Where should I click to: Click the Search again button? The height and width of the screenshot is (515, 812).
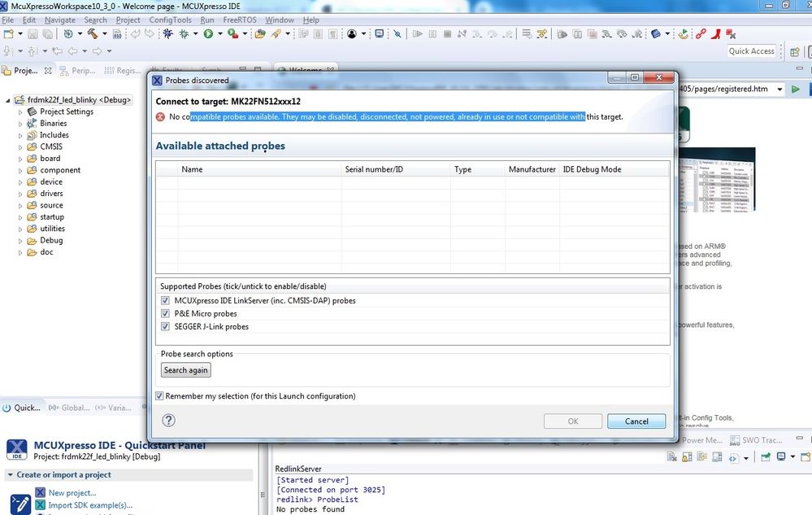click(x=186, y=370)
